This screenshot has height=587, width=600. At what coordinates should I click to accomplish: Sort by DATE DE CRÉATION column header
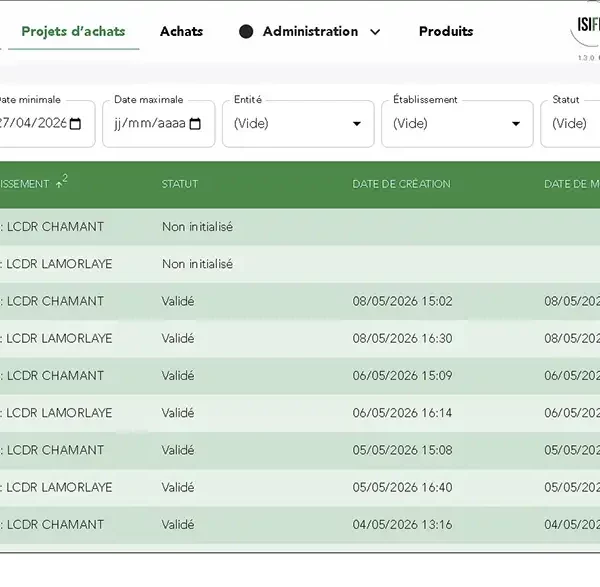401,184
